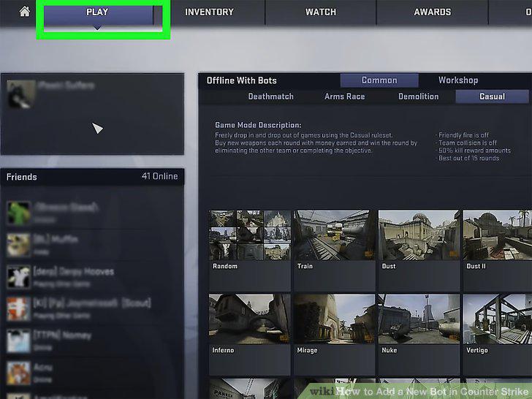Click your profile avatar picture

click(x=21, y=94)
